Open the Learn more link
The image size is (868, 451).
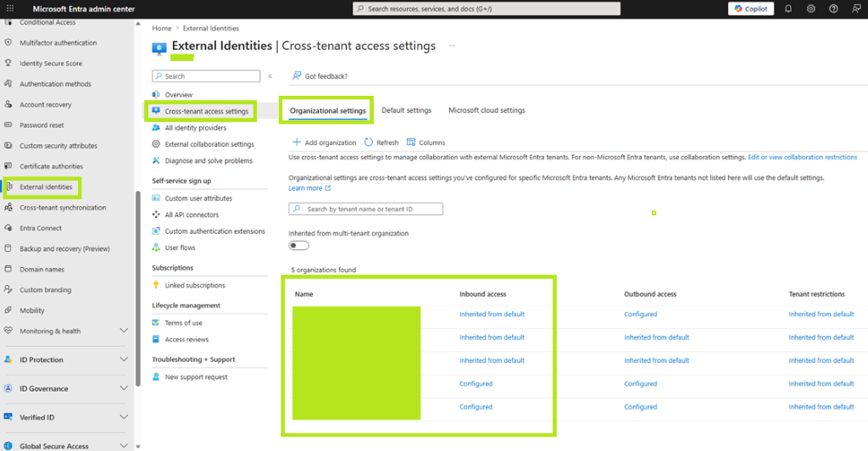click(x=309, y=188)
